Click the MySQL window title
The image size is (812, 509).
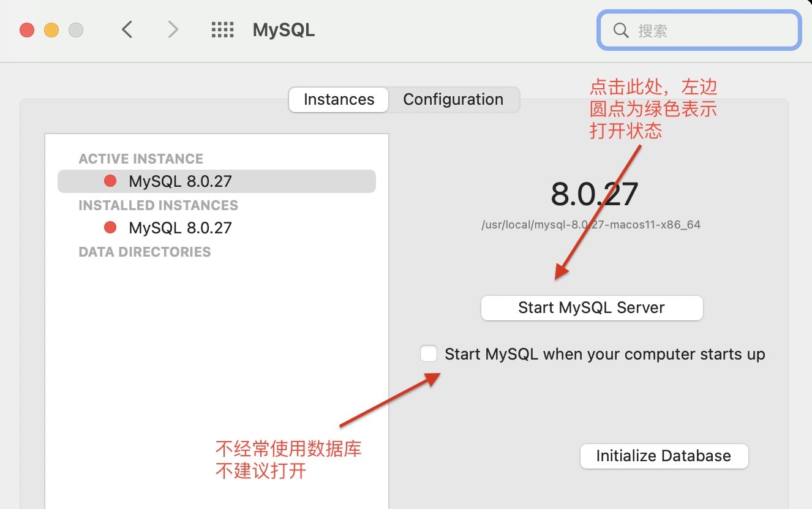coord(284,30)
